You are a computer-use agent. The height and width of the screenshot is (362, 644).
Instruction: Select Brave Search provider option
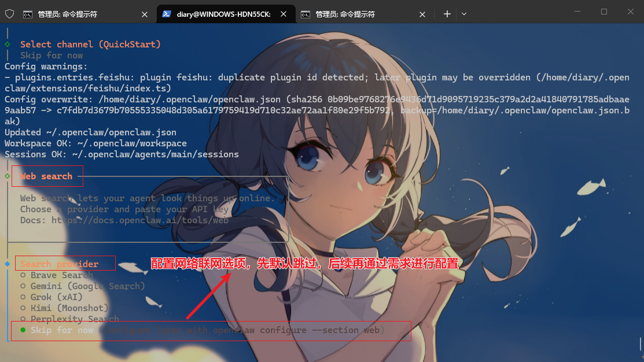coord(57,275)
